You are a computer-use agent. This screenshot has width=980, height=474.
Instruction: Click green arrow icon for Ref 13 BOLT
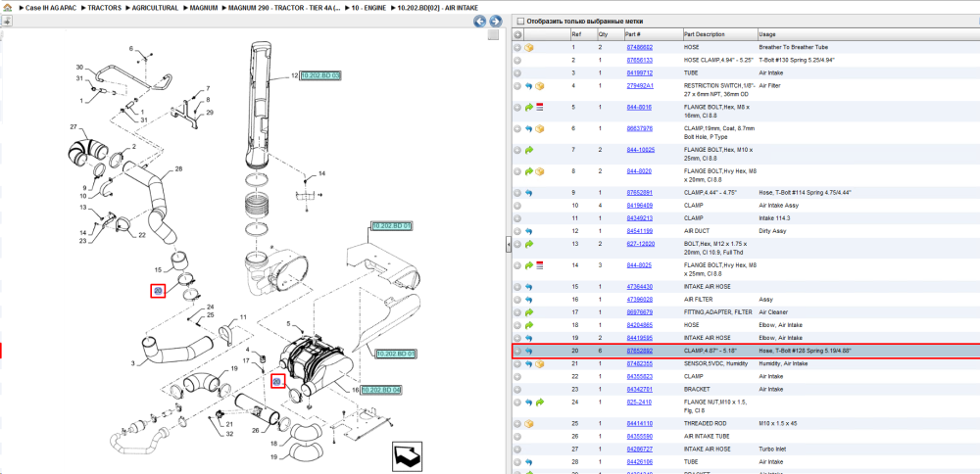click(529, 244)
